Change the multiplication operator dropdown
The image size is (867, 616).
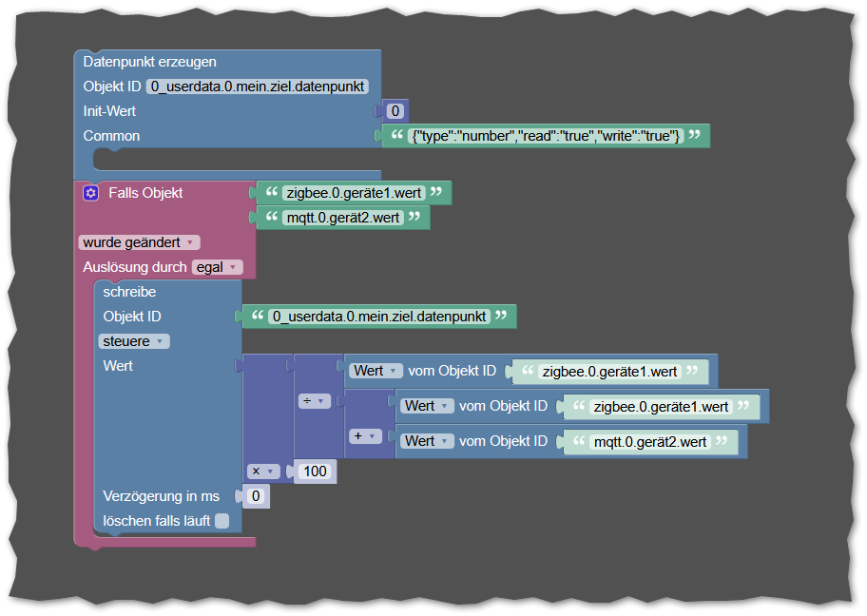point(264,471)
